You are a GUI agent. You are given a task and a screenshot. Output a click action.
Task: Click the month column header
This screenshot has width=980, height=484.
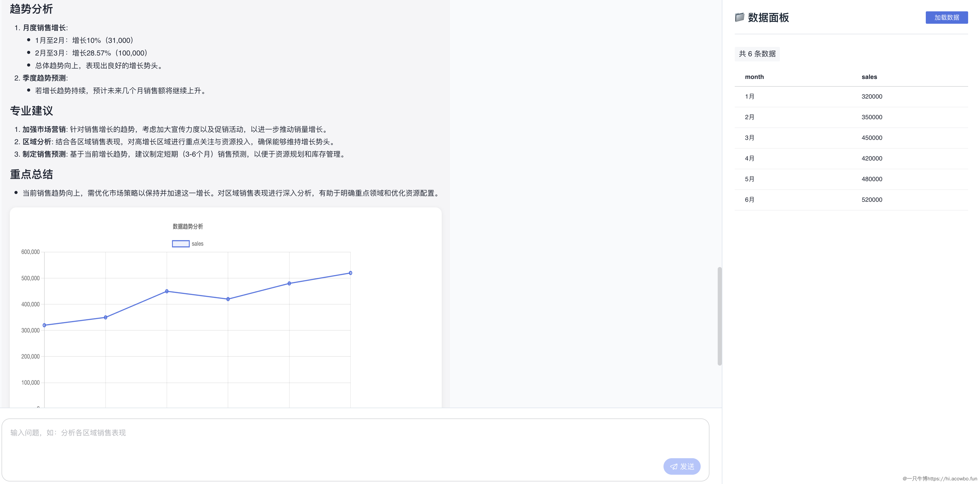[x=754, y=77]
